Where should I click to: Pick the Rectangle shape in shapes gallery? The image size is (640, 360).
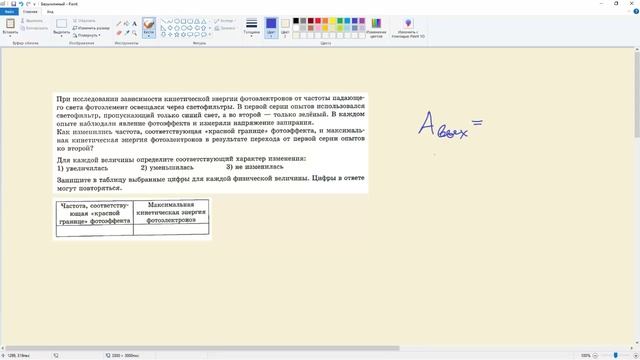coord(183,21)
